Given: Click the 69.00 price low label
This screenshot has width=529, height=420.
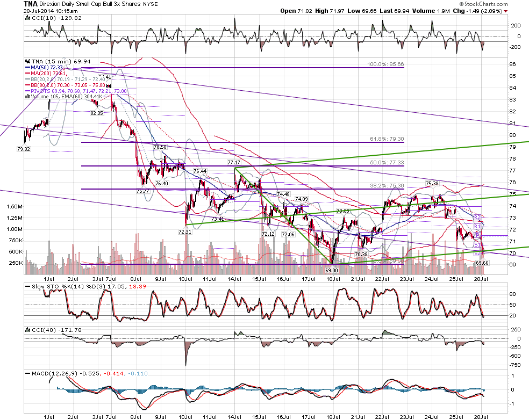Looking at the screenshot, I should tap(332, 270).
